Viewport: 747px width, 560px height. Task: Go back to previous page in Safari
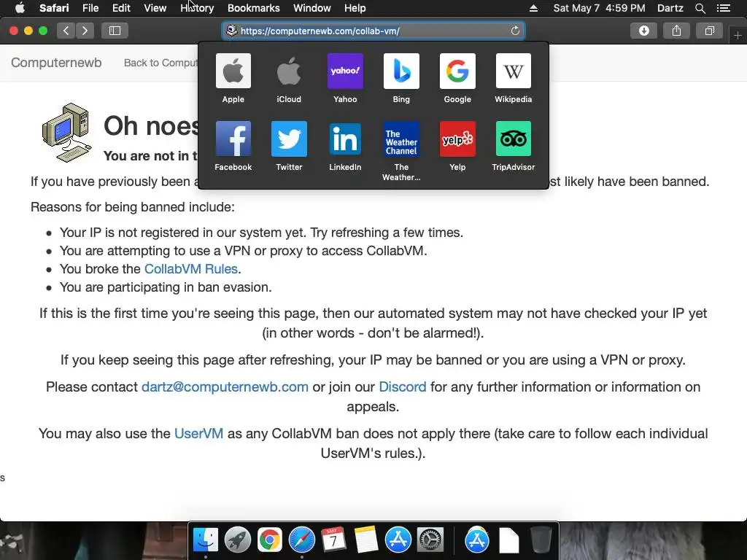(66, 31)
